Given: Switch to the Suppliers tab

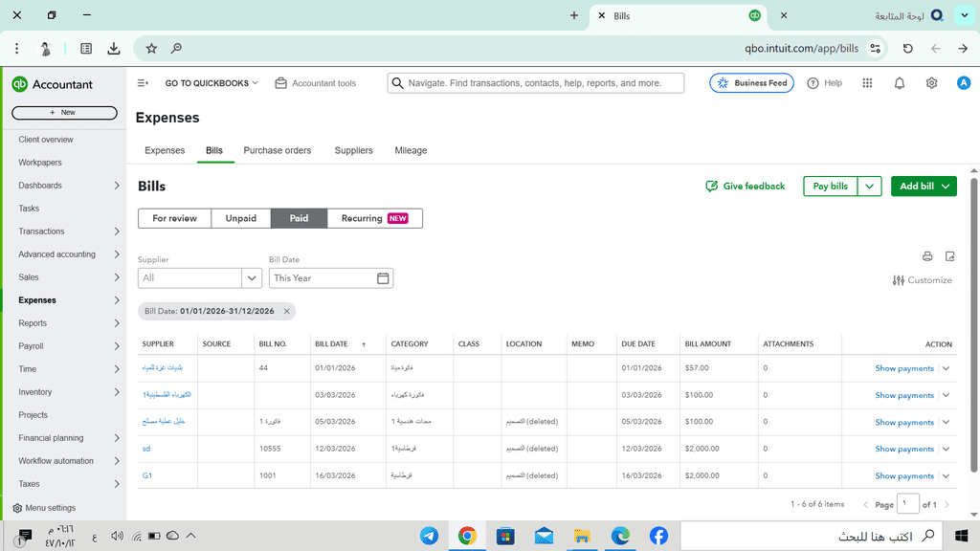Looking at the screenshot, I should [353, 150].
